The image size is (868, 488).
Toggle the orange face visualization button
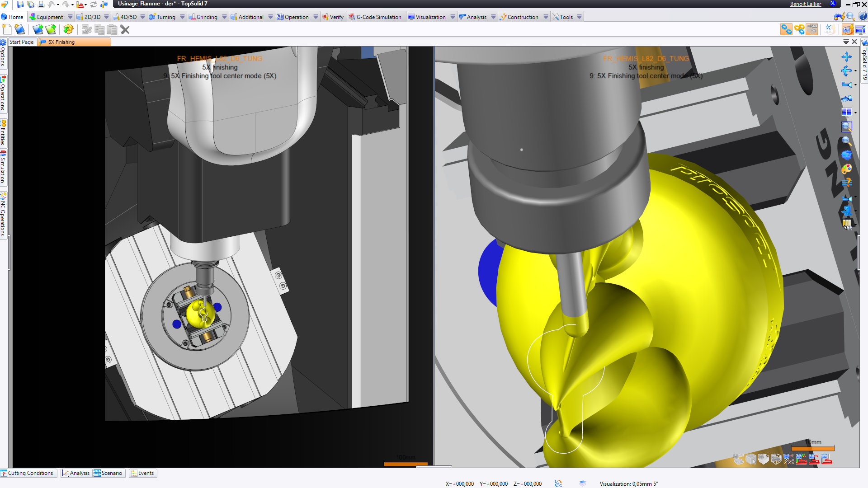[x=848, y=29]
